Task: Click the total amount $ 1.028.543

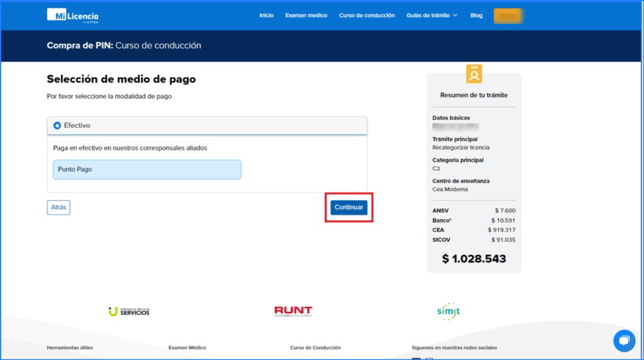Action: (474, 259)
